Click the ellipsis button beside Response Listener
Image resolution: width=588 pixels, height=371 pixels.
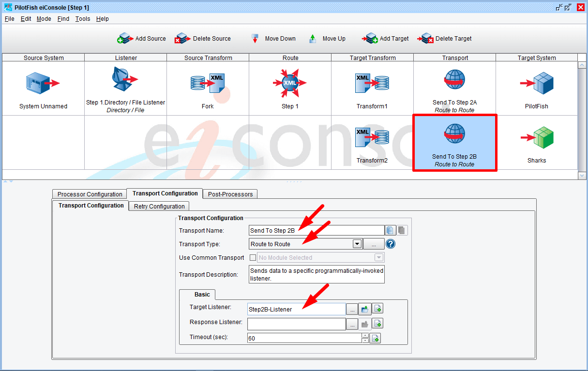[x=352, y=324]
